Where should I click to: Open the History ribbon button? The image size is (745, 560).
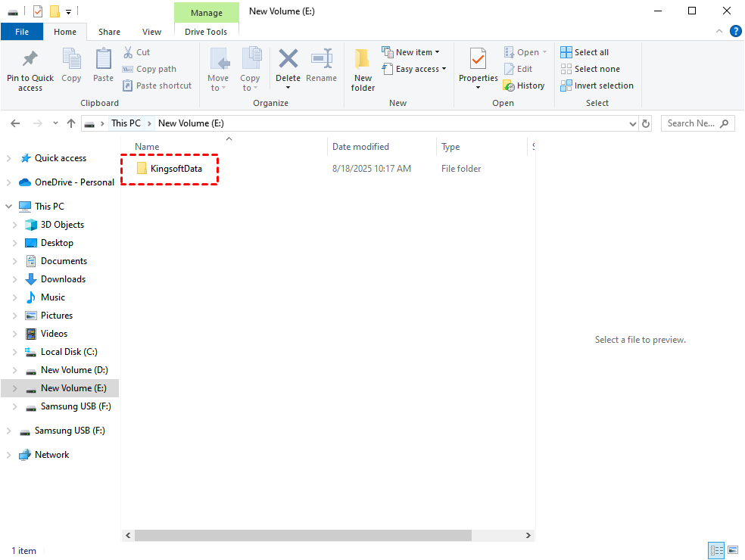coord(524,86)
